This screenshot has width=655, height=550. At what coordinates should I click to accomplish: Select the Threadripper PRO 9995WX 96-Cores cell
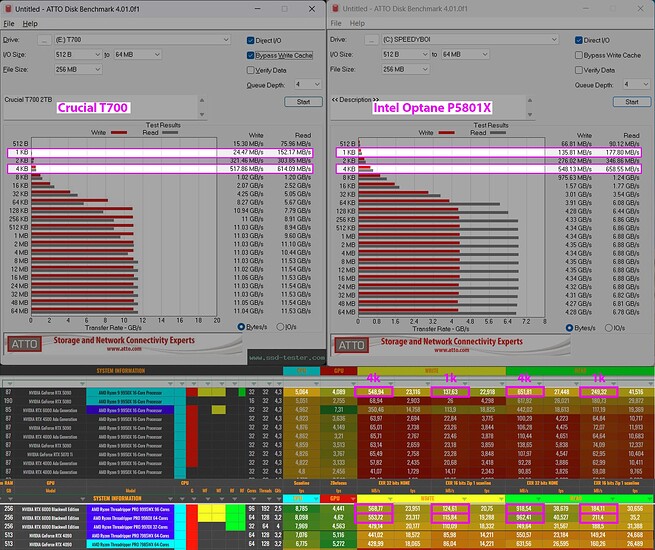(x=130, y=509)
